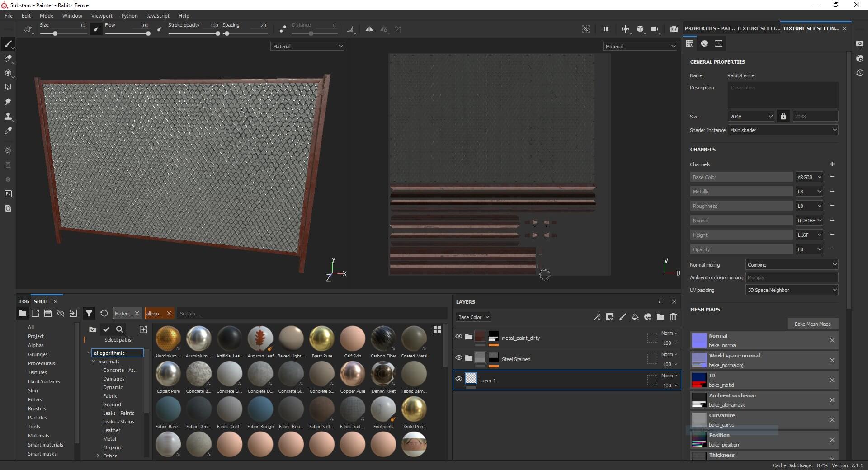868x470 pixels.
Task: Hide the metal_paint_dirty layer
Action: 459,336
